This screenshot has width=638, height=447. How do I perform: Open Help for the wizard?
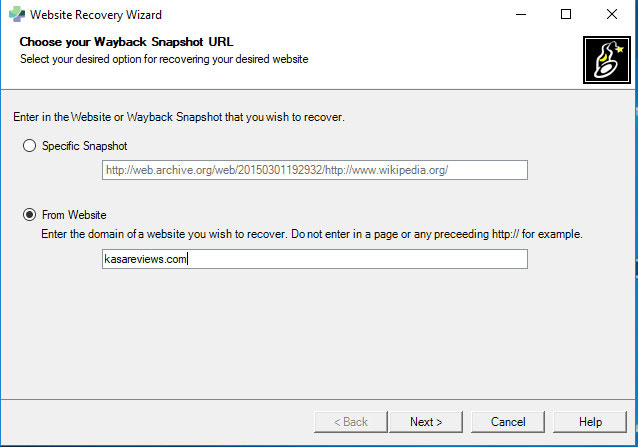point(590,422)
